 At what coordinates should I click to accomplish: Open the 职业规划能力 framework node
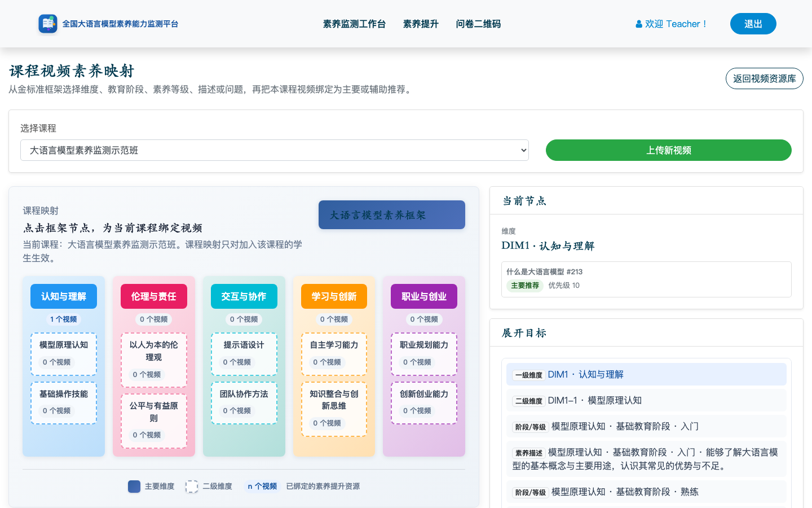coord(424,354)
